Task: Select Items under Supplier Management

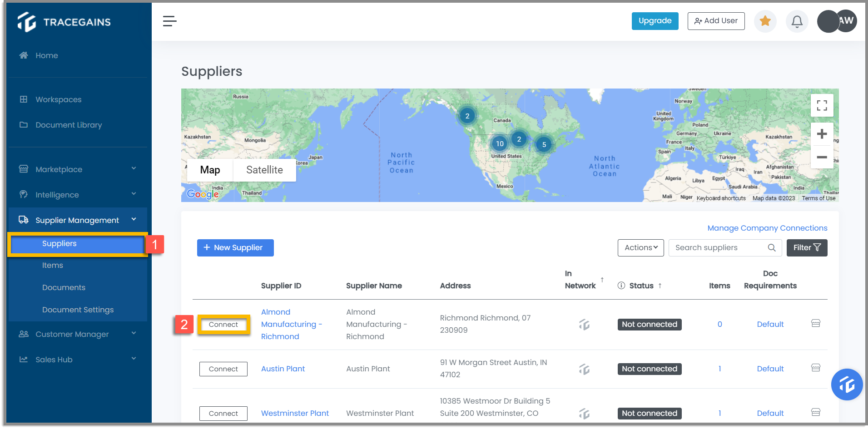Action: 52,265
